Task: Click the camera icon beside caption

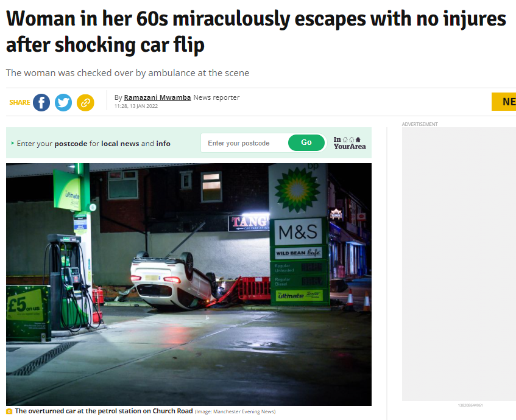Action: point(9,411)
